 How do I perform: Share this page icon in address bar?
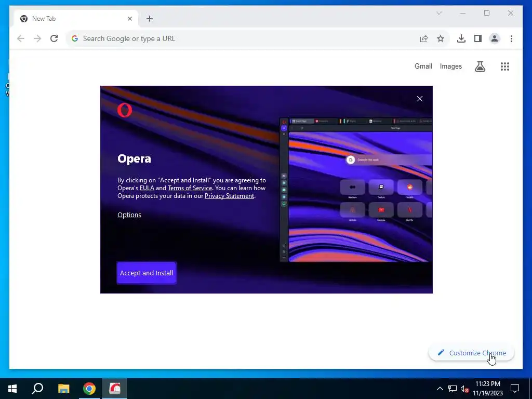tap(424, 38)
